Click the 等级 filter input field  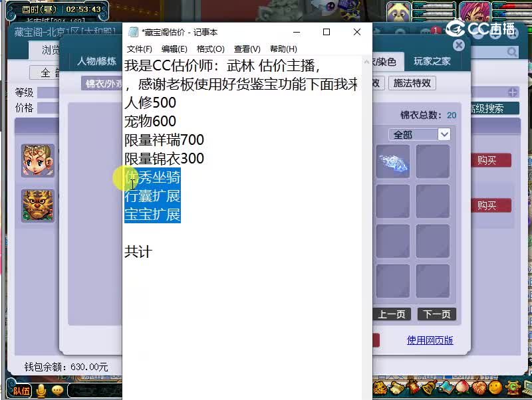pos(48,92)
